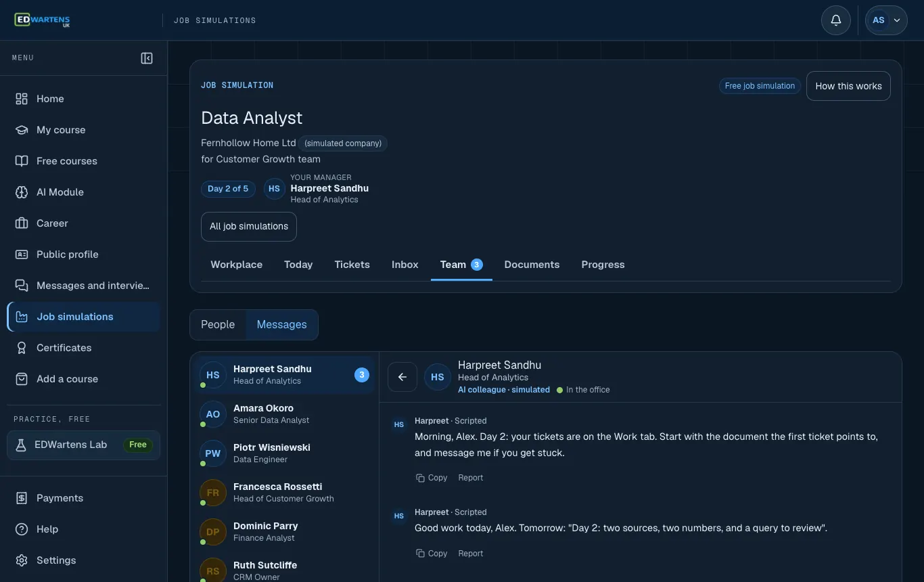The width and height of the screenshot is (924, 582).
Task: Go to Home in sidebar
Action: coord(84,99)
